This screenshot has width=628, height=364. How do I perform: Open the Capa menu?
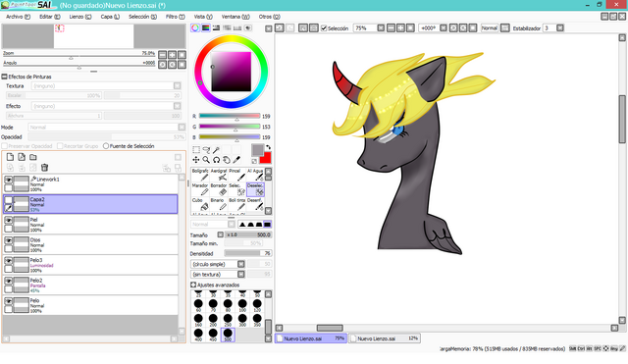tap(110, 17)
